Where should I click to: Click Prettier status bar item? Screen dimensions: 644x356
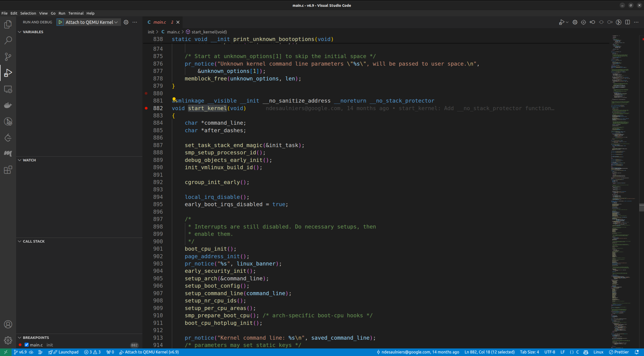pyautogui.click(x=619, y=352)
